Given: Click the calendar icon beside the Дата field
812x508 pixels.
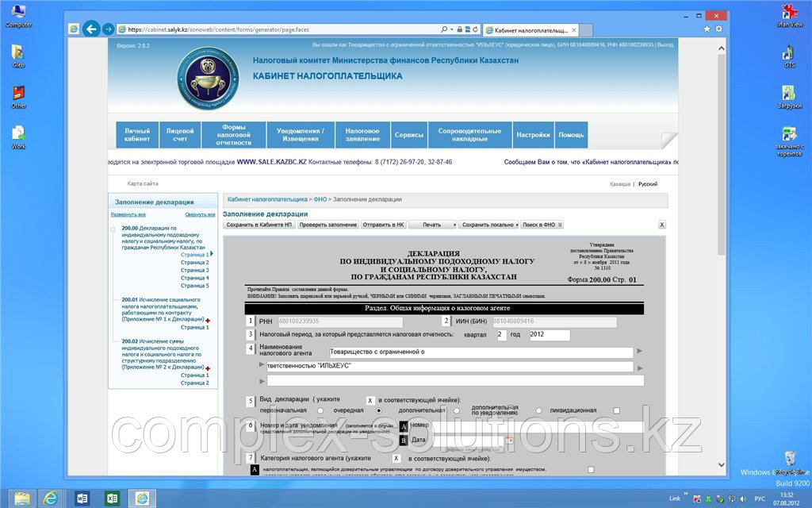Looking at the screenshot, I should (509, 440).
